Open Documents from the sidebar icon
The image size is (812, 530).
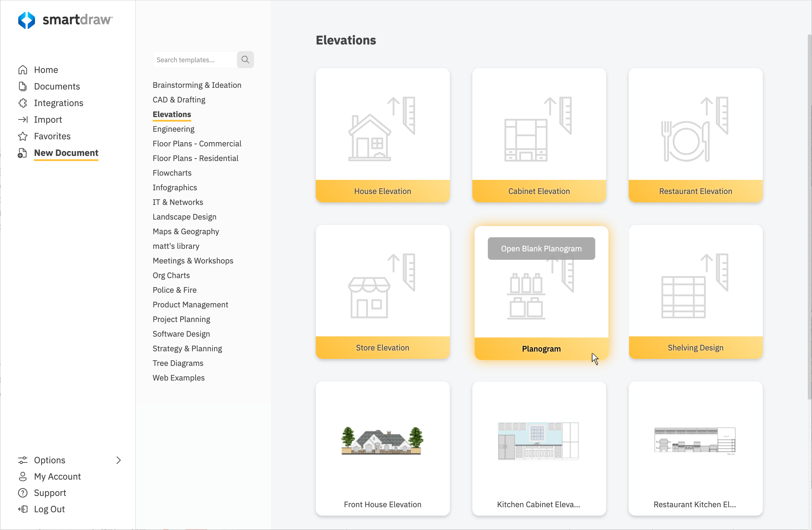[22, 86]
